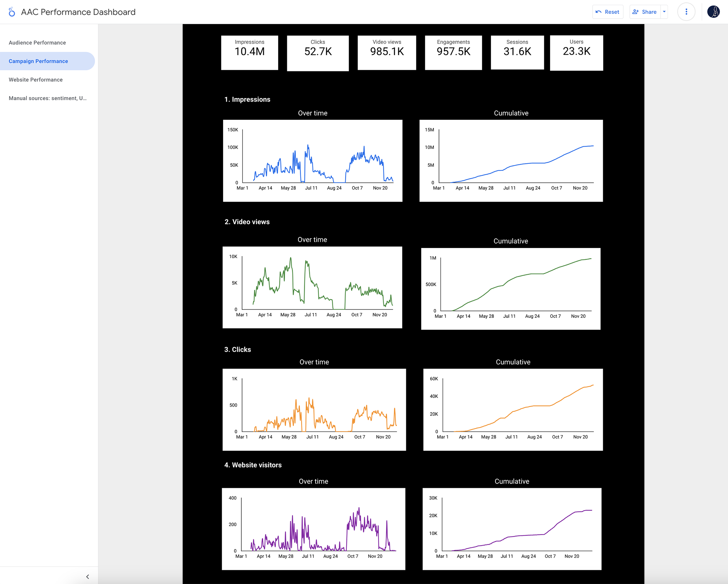Select the Campaign Performance page
This screenshot has height=584, width=728.
point(39,61)
